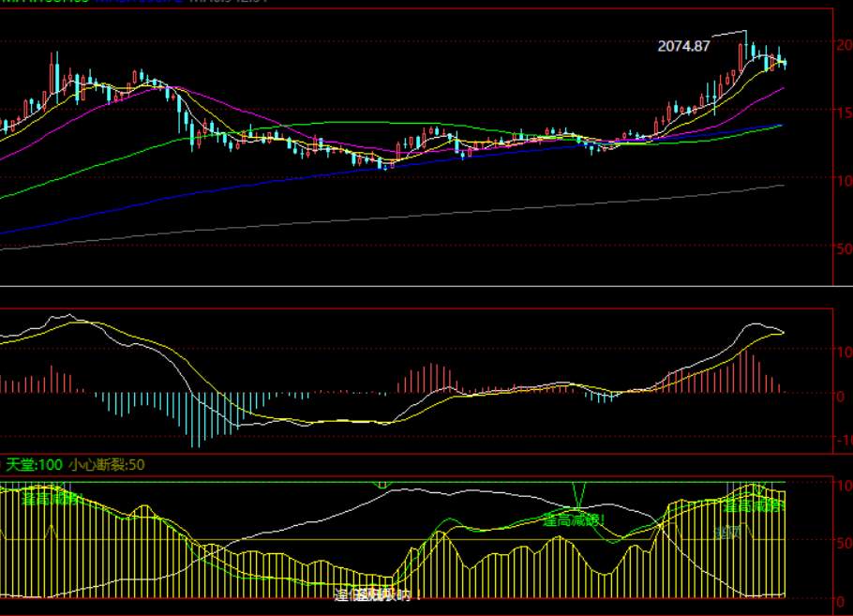Select the 小心断裂:50 indicator legend value
This screenshot has height=616, width=853.
(x=107, y=465)
